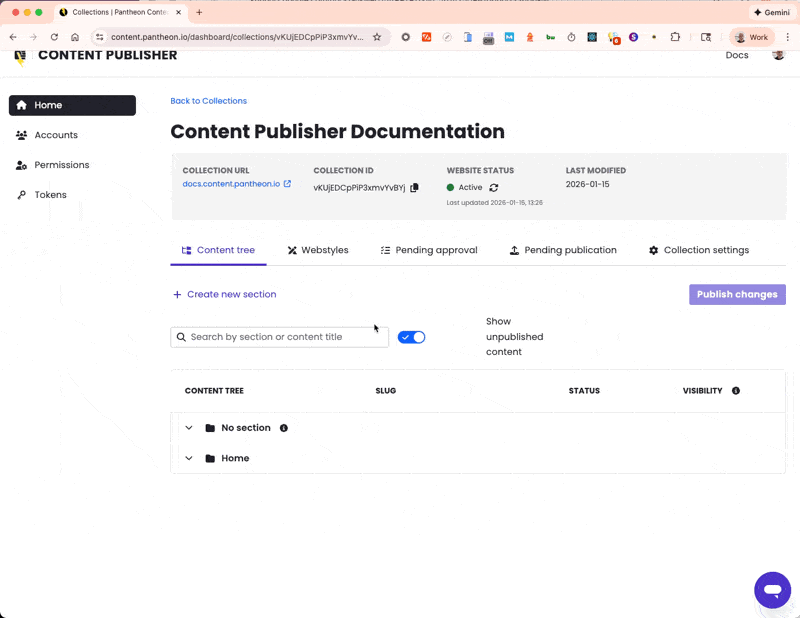Open the Work profile menu in Chrome

point(752,37)
